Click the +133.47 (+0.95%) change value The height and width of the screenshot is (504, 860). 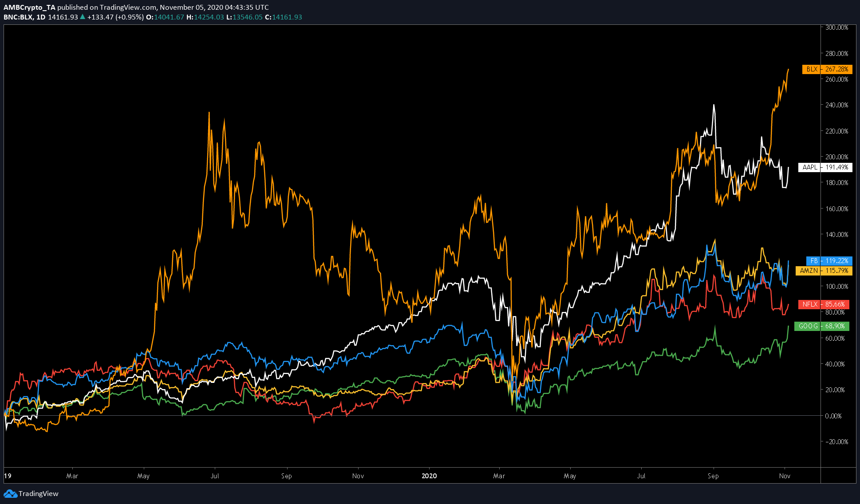click(x=115, y=17)
